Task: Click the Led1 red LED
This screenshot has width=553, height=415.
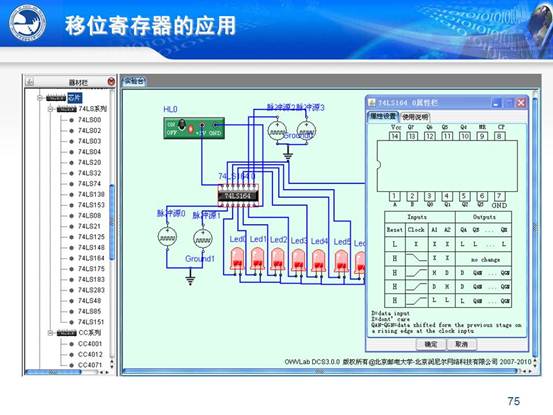Action: [257, 258]
